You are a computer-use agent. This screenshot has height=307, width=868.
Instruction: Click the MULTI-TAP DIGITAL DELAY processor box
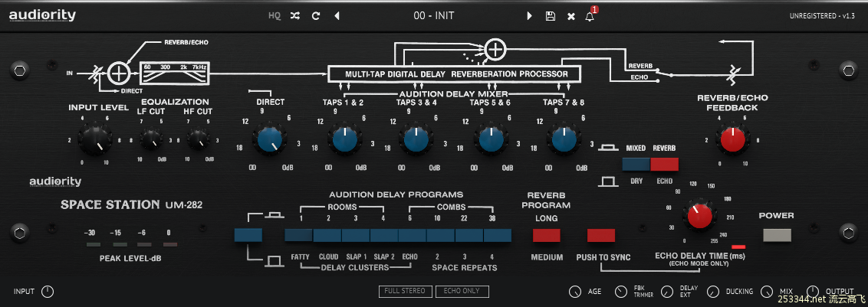pyautogui.click(x=455, y=73)
